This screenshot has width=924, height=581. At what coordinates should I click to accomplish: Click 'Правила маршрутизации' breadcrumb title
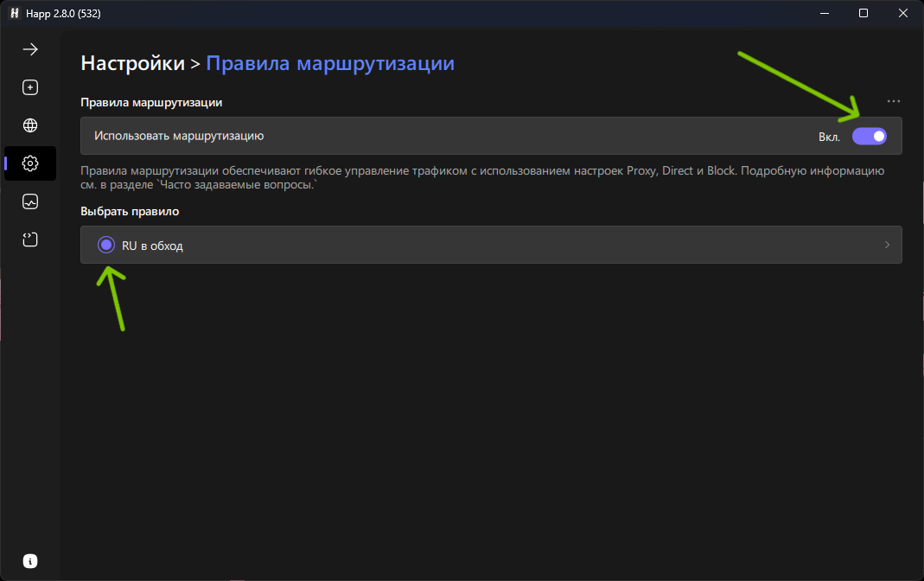(329, 63)
